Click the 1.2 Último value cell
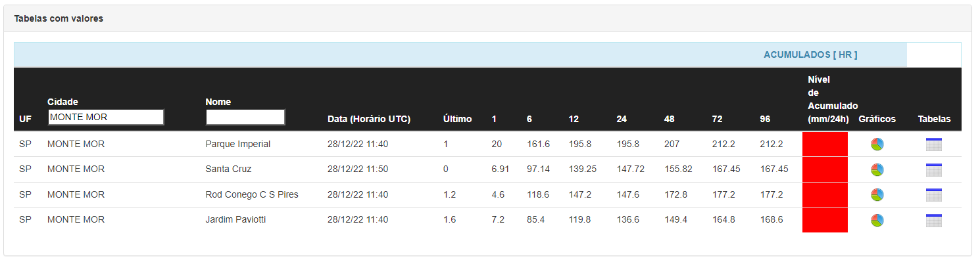This screenshot has width=980, height=262. coord(449,194)
